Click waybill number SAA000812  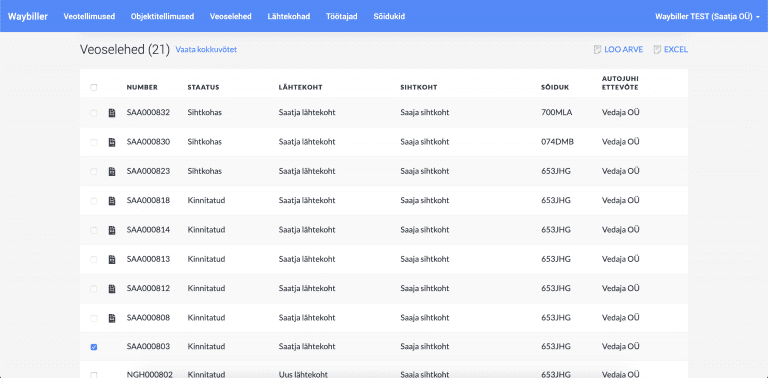tap(148, 288)
